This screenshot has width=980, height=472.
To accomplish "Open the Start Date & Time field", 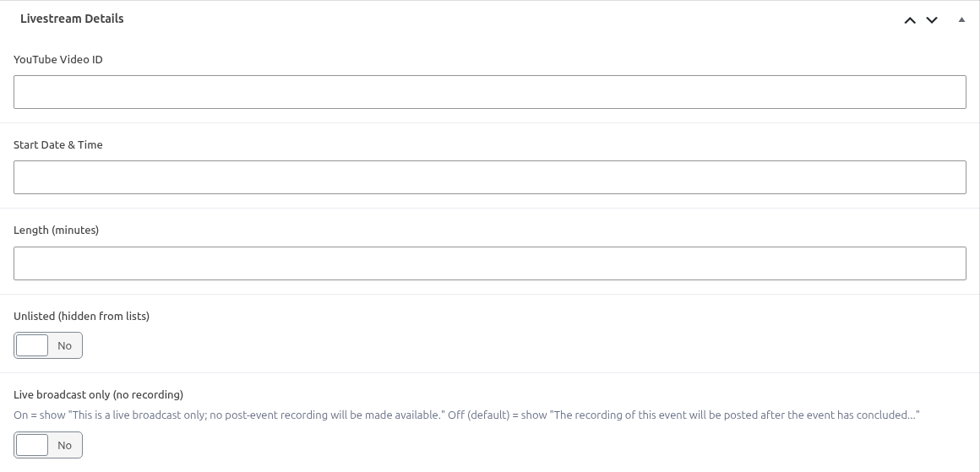I will coord(490,177).
